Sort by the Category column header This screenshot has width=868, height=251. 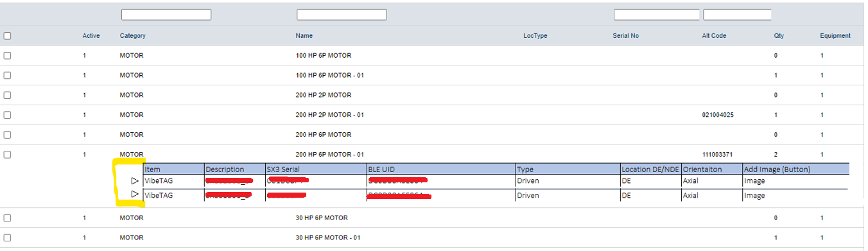[x=133, y=36]
